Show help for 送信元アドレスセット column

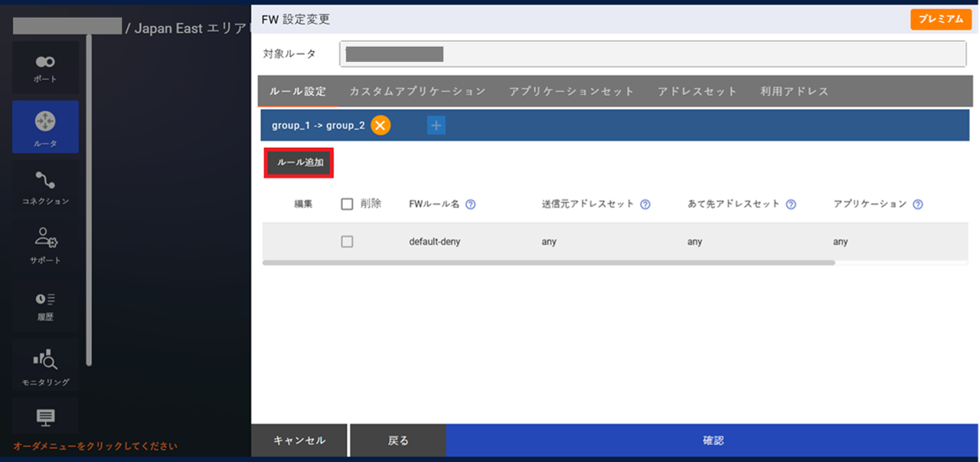[645, 205]
